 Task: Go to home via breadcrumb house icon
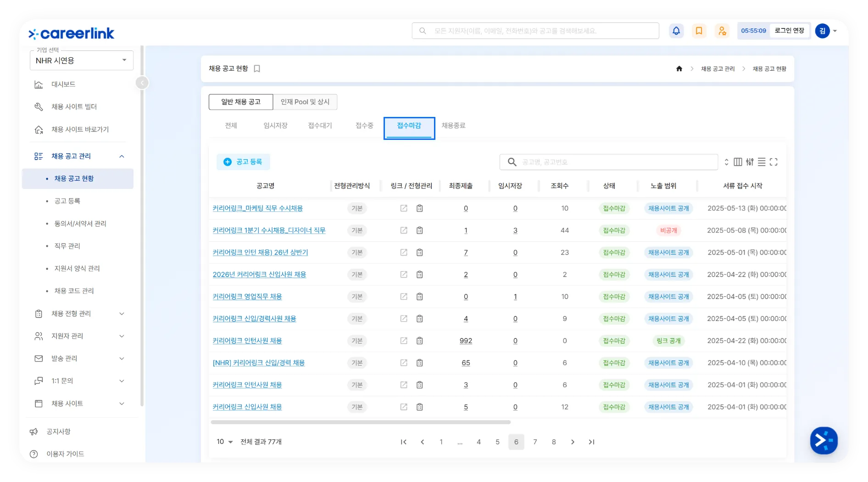[679, 69]
